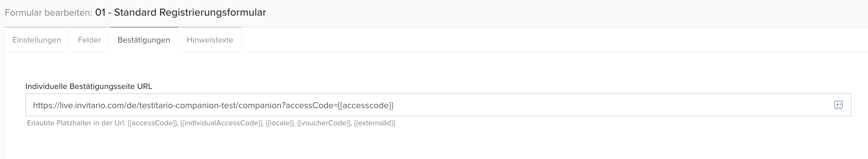Click the {{locale}} placeholder hint
The height and width of the screenshot is (159, 868).
click(280, 123)
